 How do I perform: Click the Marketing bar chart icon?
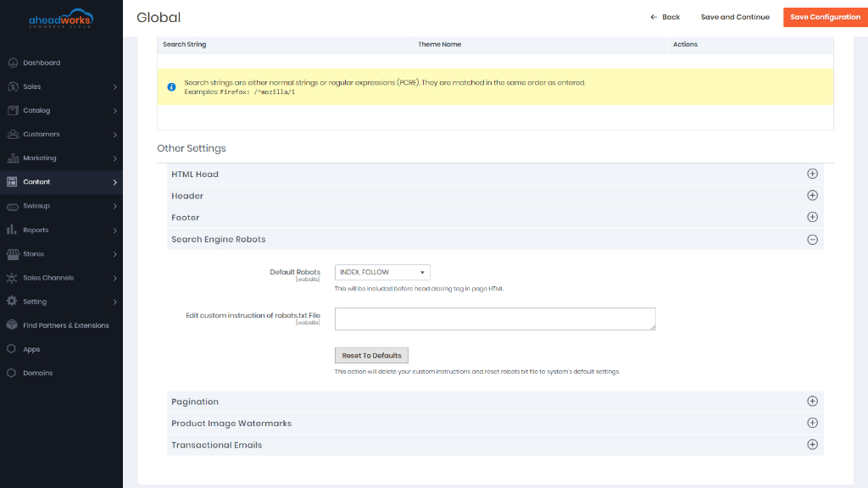pyautogui.click(x=13, y=158)
